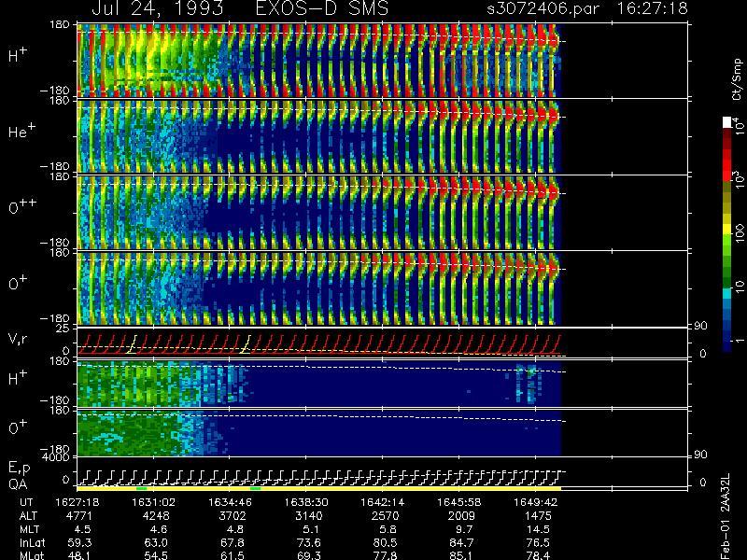Click InLat value "63.0"

(155, 542)
